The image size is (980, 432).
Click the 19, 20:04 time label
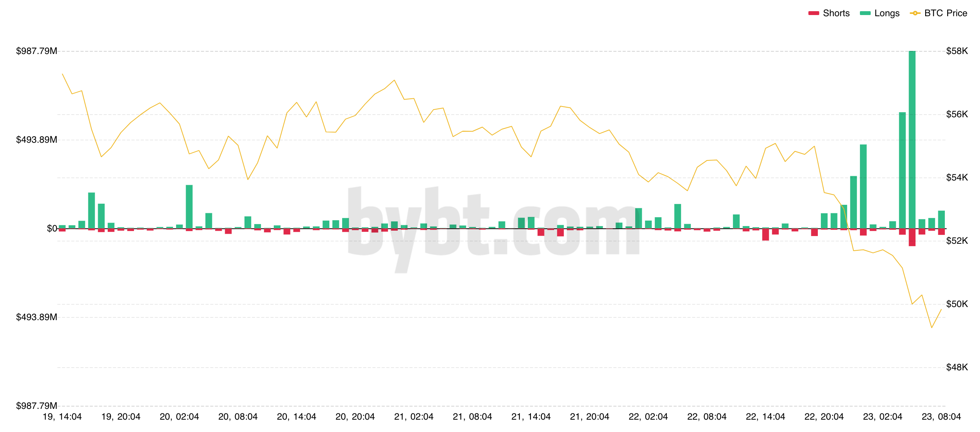point(121,417)
